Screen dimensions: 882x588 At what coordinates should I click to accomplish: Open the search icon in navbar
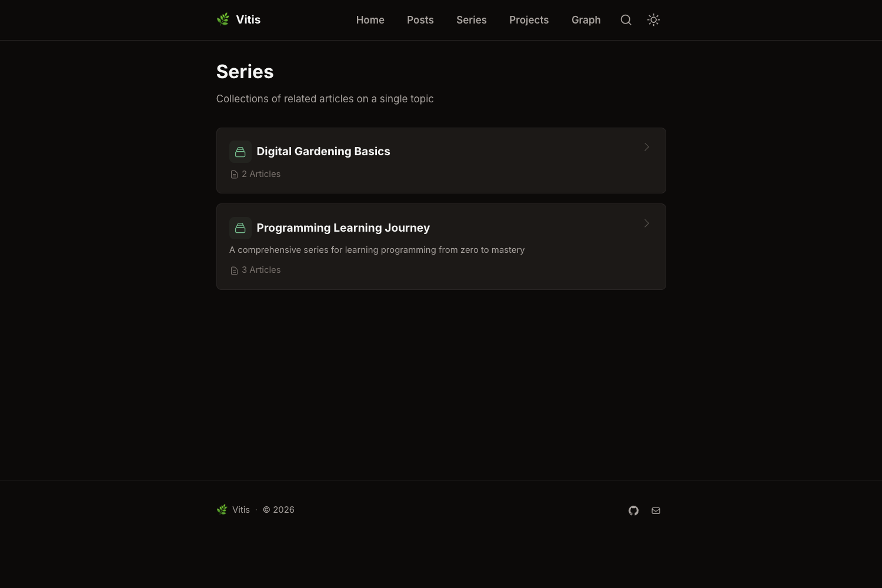pyautogui.click(x=626, y=20)
